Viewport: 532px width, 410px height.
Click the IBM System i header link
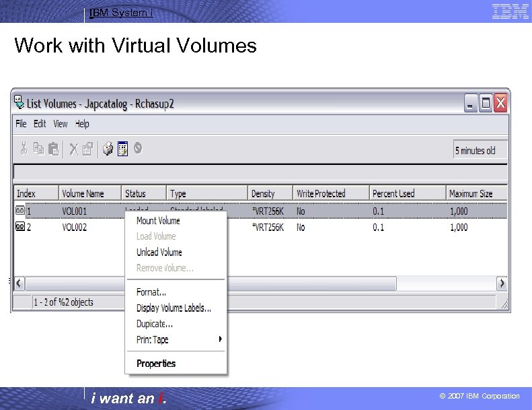tap(121, 13)
